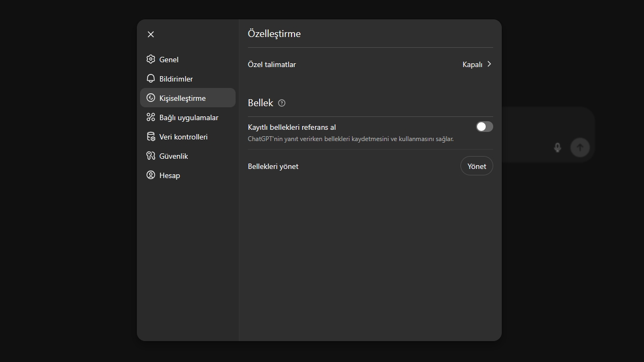This screenshot has height=362, width=644.
Task: Click the Bellekleri yönet label
Action: click(x=273, y=166)
